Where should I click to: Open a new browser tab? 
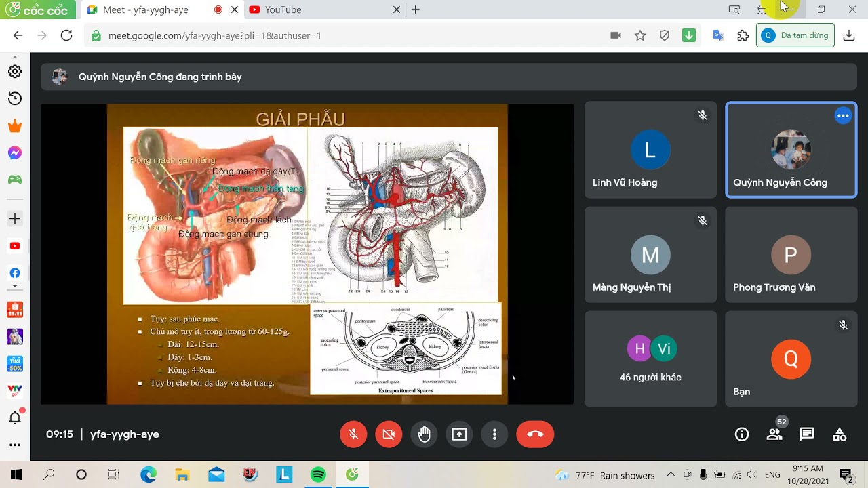[x=416, y=9]
